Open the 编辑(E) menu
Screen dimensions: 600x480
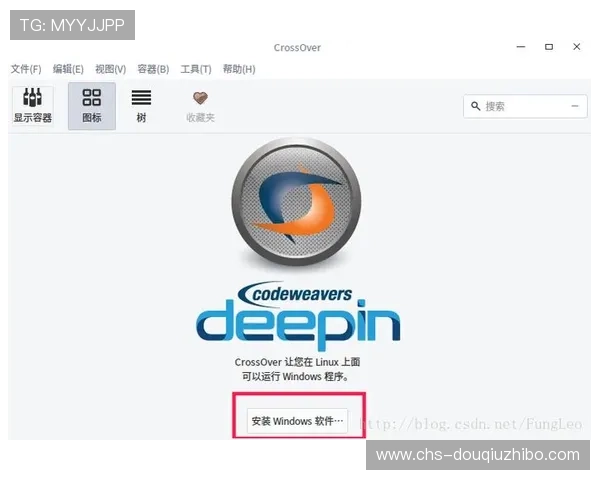[x=68, y=69]
